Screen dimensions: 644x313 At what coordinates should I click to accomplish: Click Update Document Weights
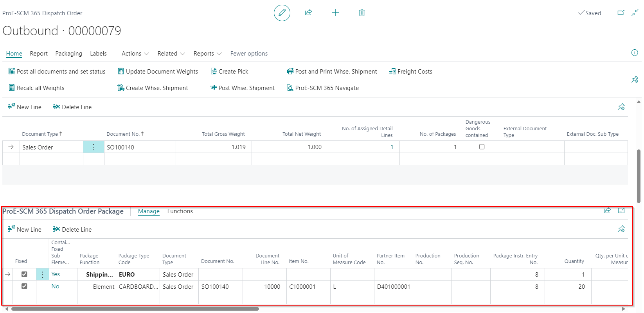[158, 72]
